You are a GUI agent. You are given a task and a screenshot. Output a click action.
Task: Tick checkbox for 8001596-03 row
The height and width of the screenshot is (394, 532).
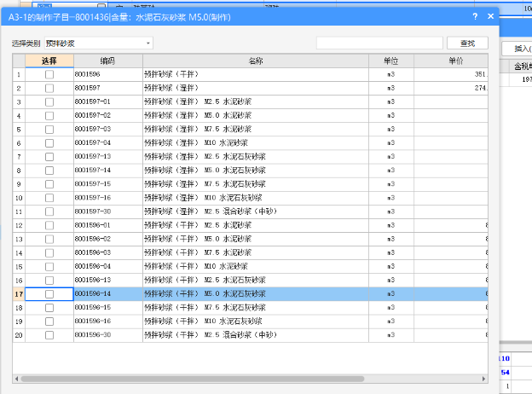click(49, 252)
